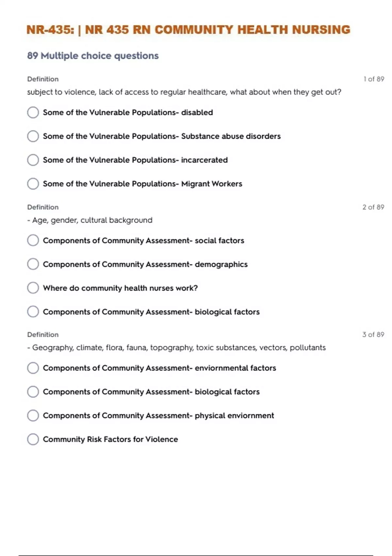Click the NR-435 Community Health Nursing title

(188, 30)
